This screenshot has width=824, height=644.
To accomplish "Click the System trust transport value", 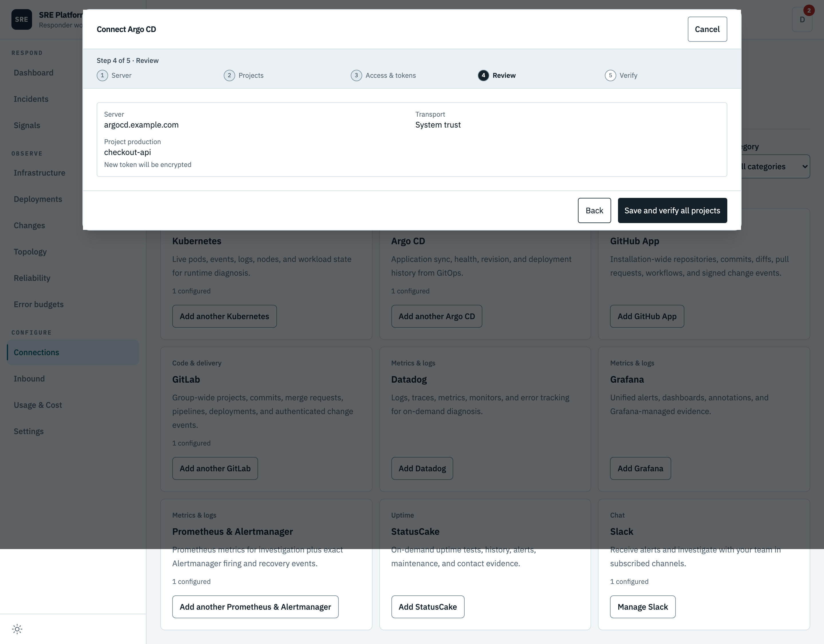I will [438, 125].
